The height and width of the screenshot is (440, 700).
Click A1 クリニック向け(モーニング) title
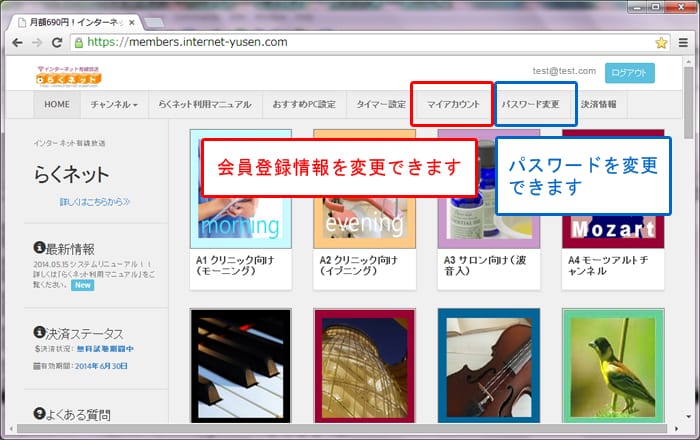235,266
